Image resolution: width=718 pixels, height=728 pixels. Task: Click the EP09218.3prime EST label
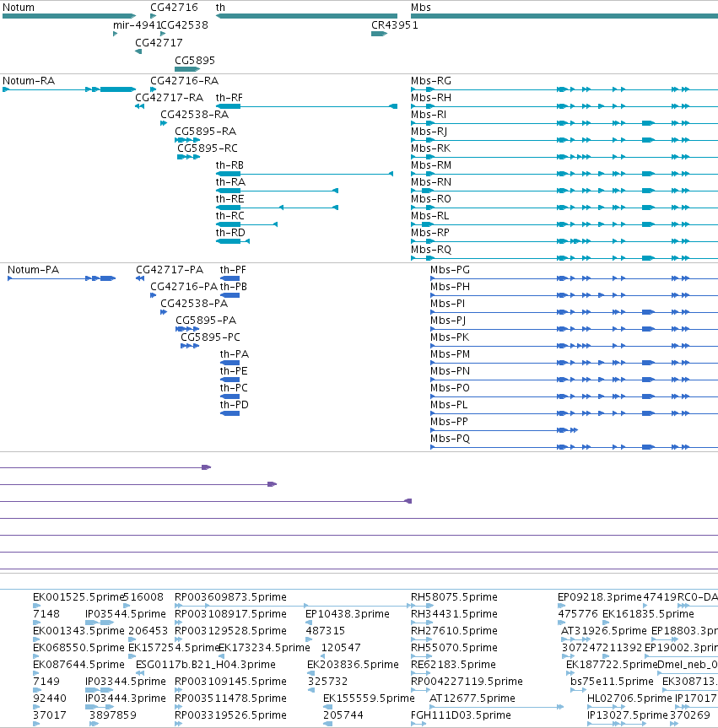(600, 597)
